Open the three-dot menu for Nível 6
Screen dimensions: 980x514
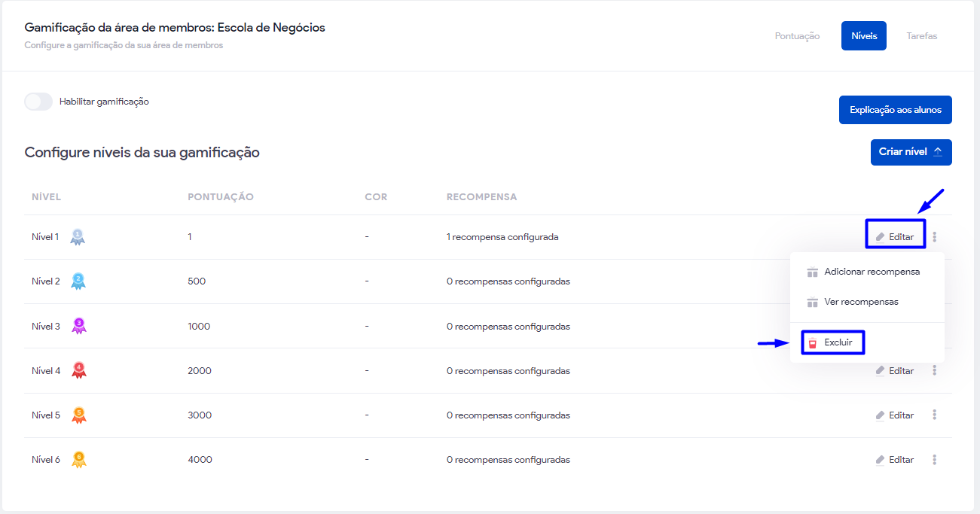click(x=935, y=459)
